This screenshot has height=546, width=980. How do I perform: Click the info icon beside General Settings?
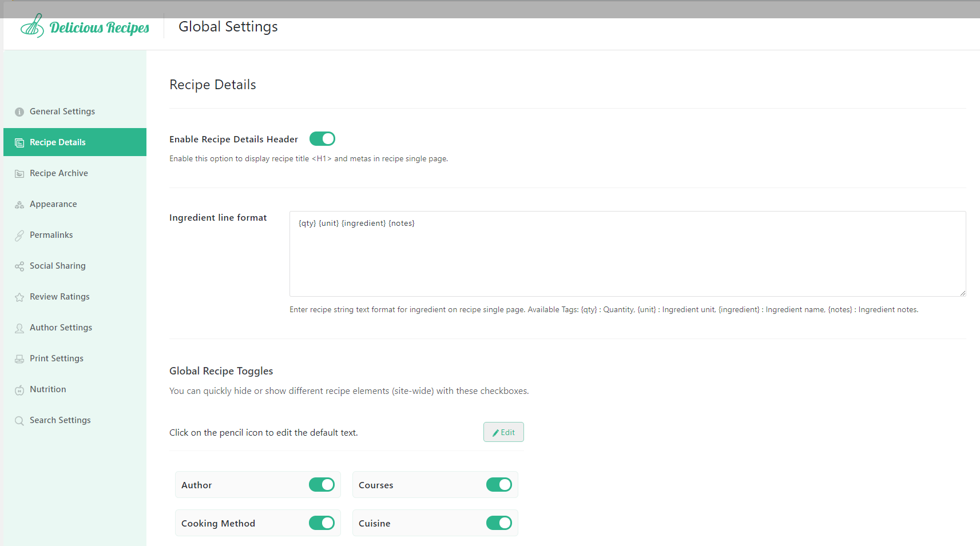19,111
